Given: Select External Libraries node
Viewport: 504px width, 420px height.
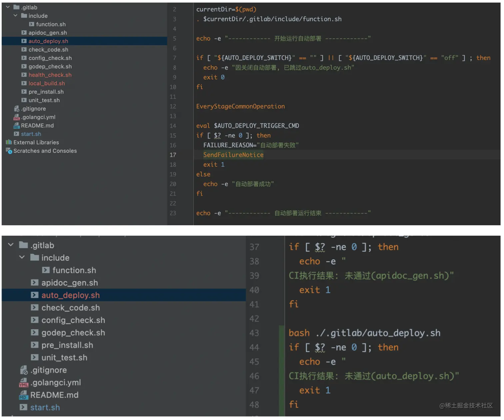Looking at the screenshot, I should pos(36,142).
